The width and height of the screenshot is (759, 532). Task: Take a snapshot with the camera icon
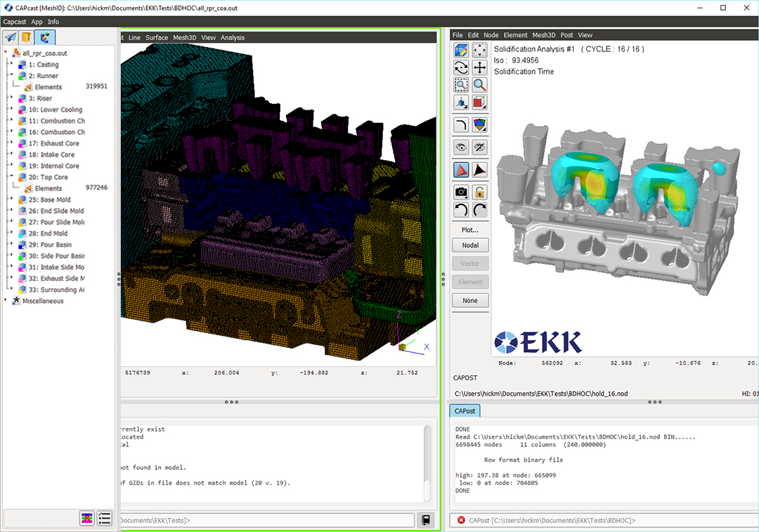[x=461, y=192]
